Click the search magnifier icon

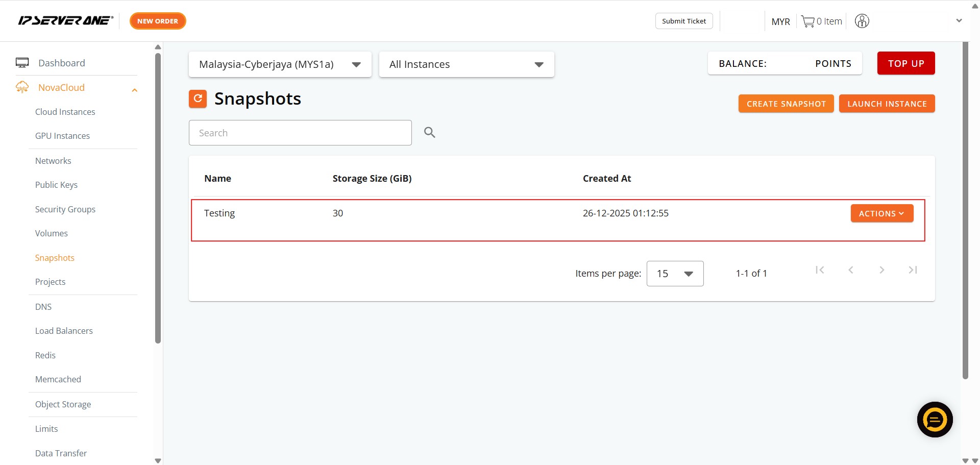(x=429, y=133)
